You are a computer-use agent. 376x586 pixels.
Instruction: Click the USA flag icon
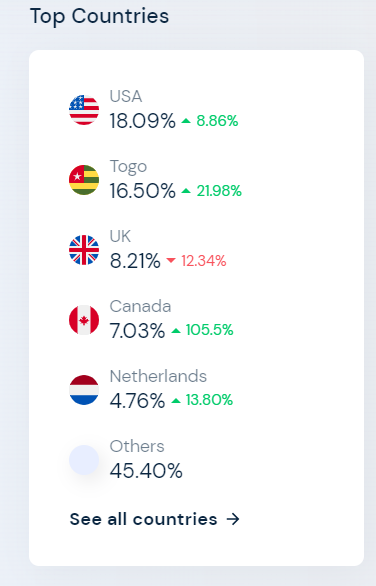click(84, 110)
